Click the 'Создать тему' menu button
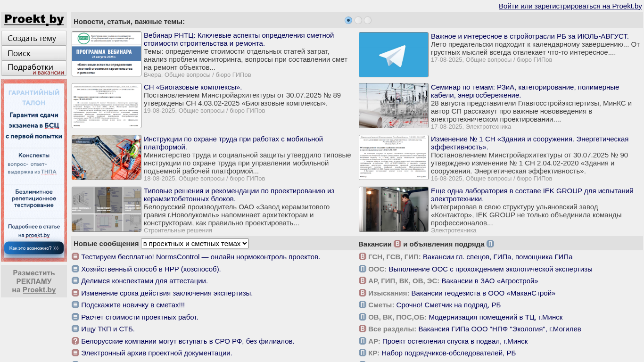This screenshot has width=644, height=362. [34, 38]
